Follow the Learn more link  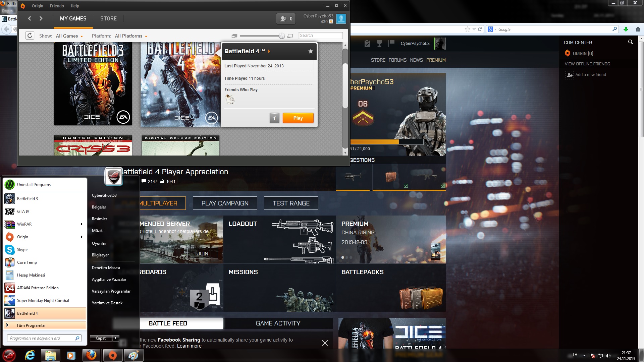pyautogui.click(x=189, y=346)
